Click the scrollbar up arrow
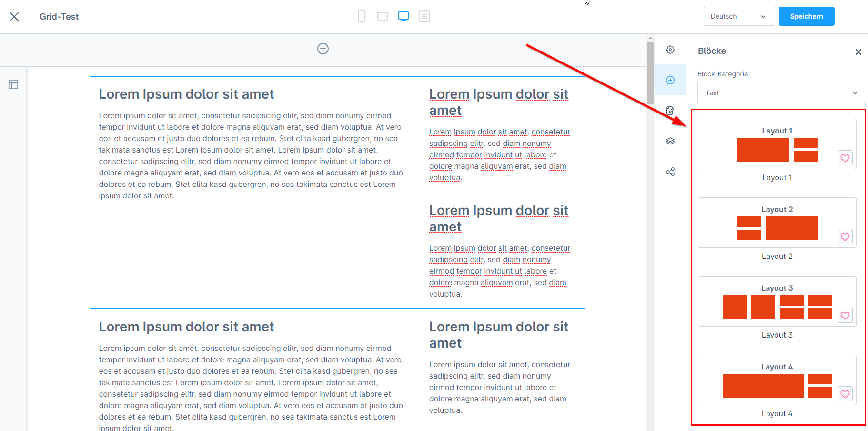The height and width of the screenshot is (431, 868). (650, 38)
